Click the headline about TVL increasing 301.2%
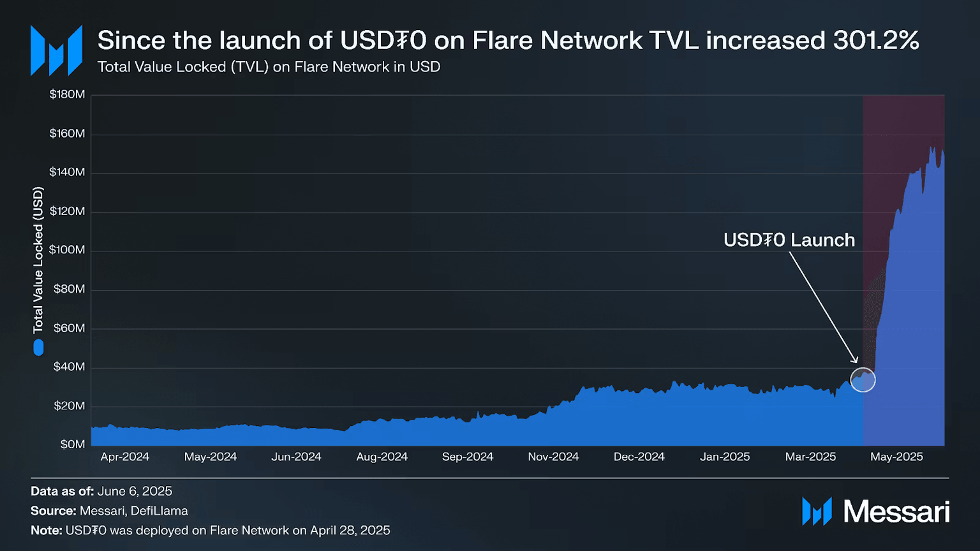The image size is (980, 551). [x=508, y=40]
